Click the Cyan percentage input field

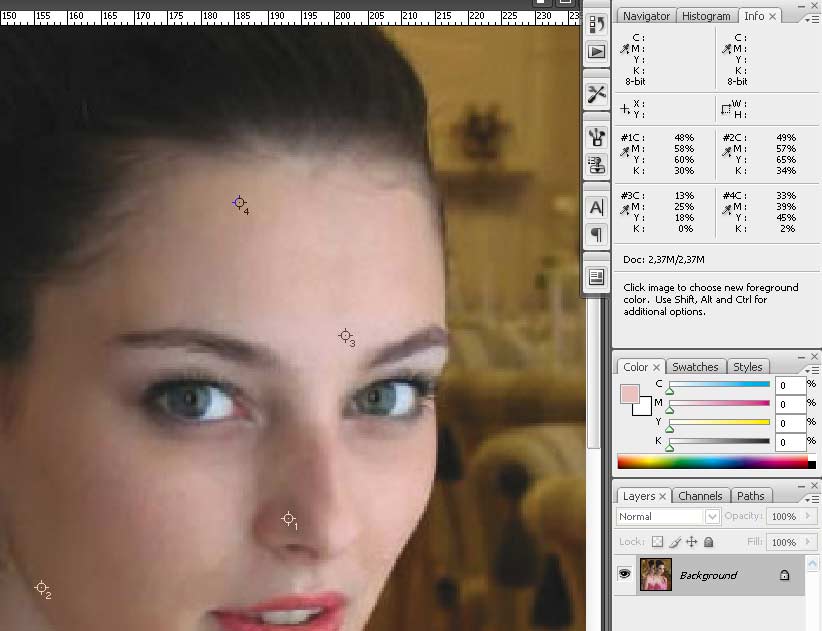(790, 385)
